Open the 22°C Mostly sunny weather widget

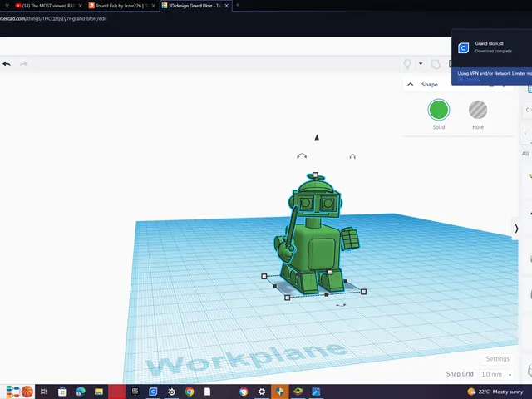[x=495, y=392]
